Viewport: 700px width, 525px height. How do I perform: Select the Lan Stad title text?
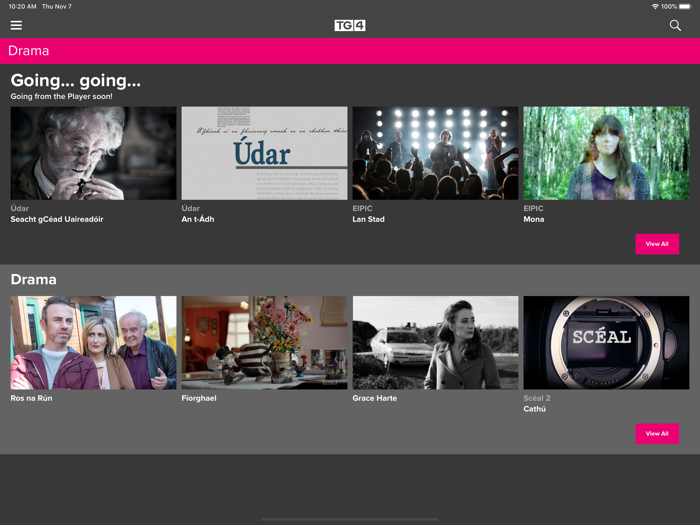point(368,219)
